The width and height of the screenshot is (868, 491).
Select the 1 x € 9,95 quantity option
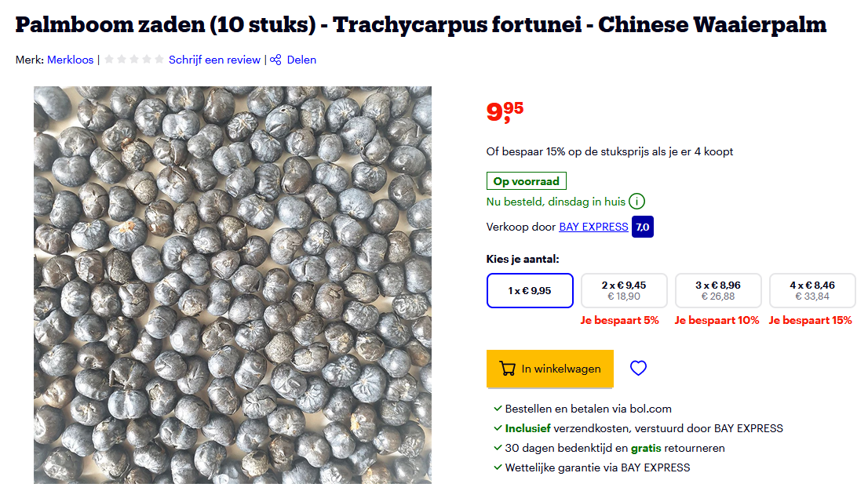point(530,290)
